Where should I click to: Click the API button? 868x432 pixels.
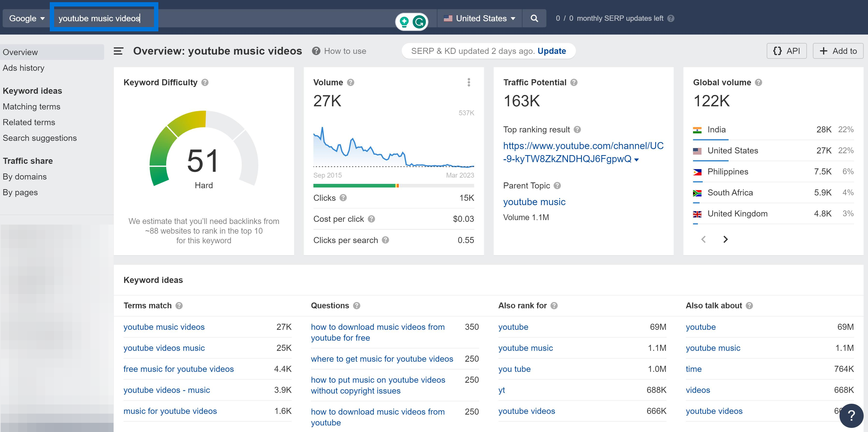(787, 50)
